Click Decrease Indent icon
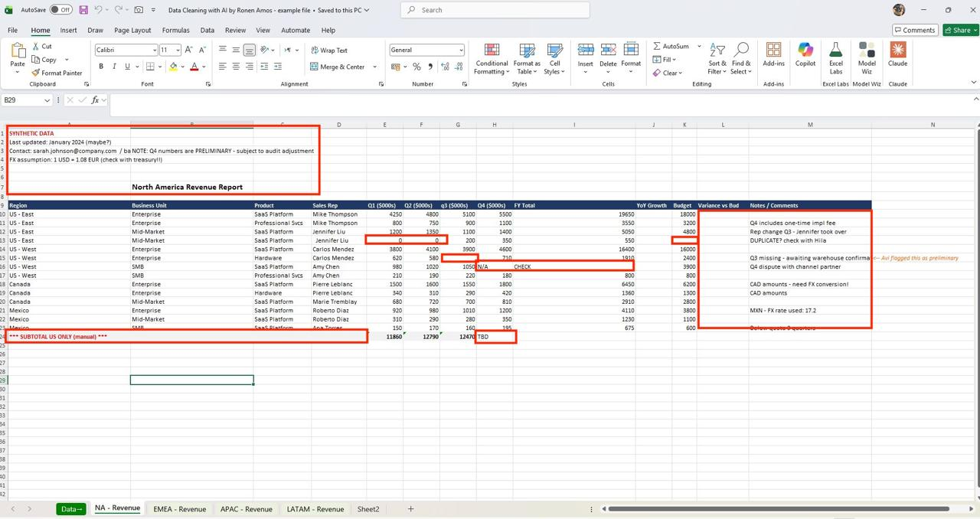Viewport: 980px width, 519px height. [x=263, y=67]
